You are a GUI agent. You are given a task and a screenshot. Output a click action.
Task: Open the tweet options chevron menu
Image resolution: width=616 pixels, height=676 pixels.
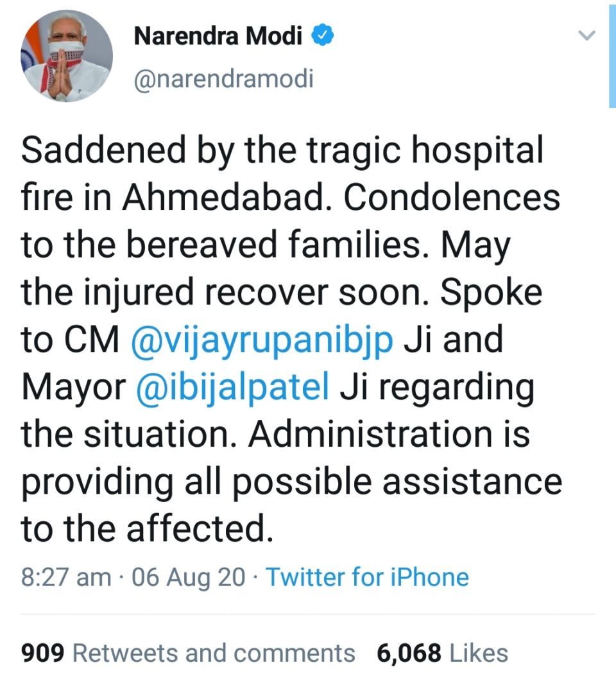tap(587, 37)
